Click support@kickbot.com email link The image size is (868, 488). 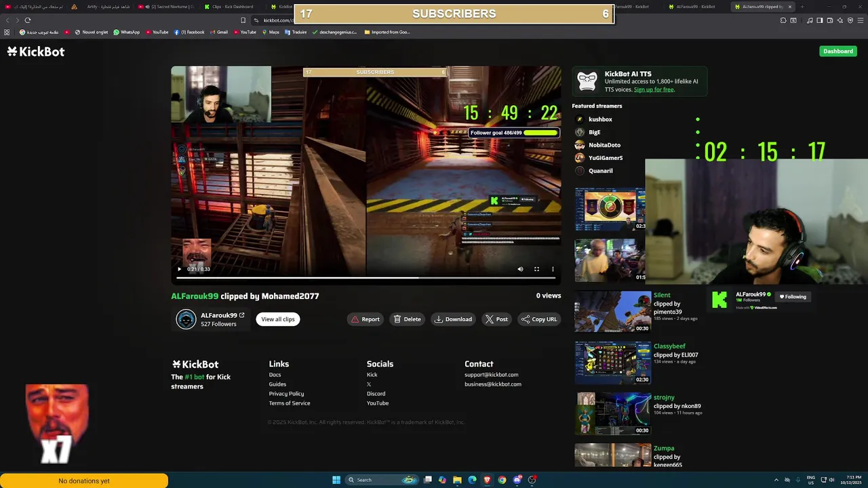click(491, 375)
